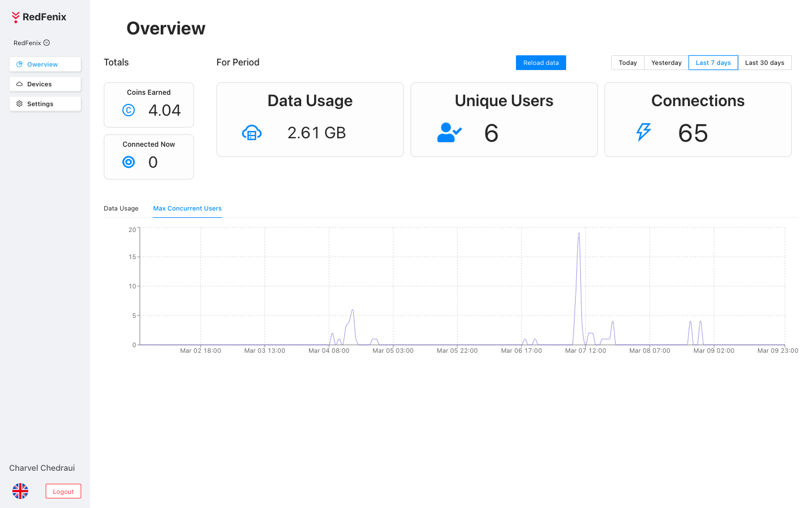The height and width of the screenshot is (508, 812).
Task: Click the Totals section heading
Action: tap(116, 62)
